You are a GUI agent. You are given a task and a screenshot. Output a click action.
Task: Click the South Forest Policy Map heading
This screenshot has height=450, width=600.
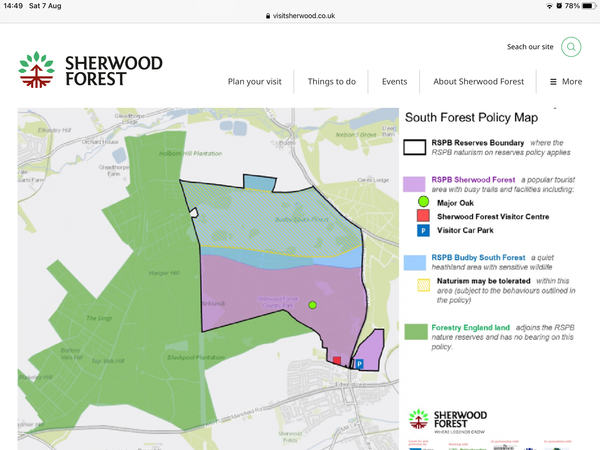(471, 117)
